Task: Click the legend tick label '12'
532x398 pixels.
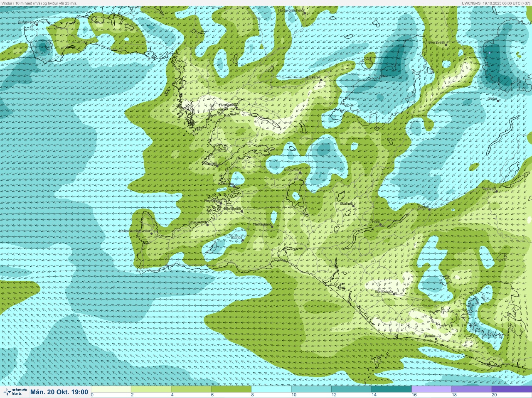Action: click(x=334, y=395)
